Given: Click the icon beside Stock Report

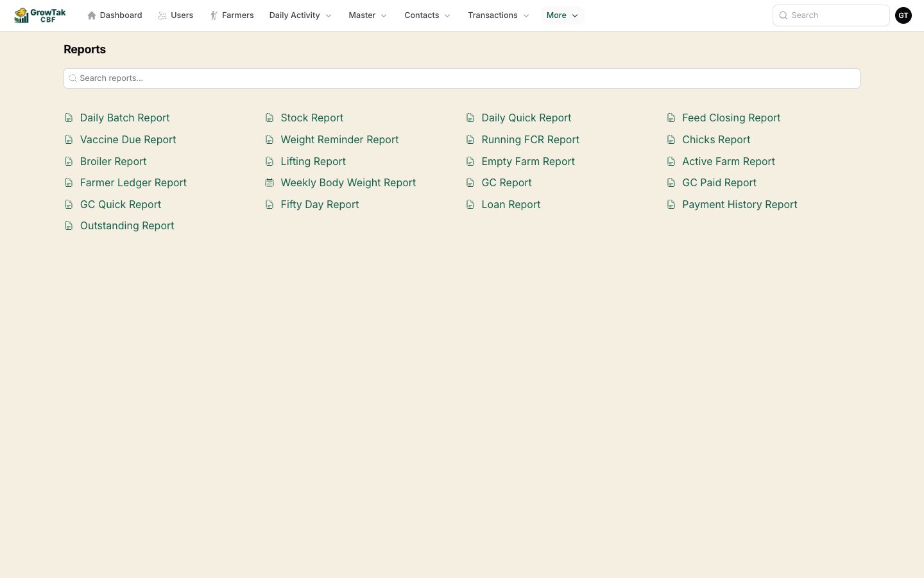Looking at the screenshot, I should pyautogui.click(x=269, y=118).
